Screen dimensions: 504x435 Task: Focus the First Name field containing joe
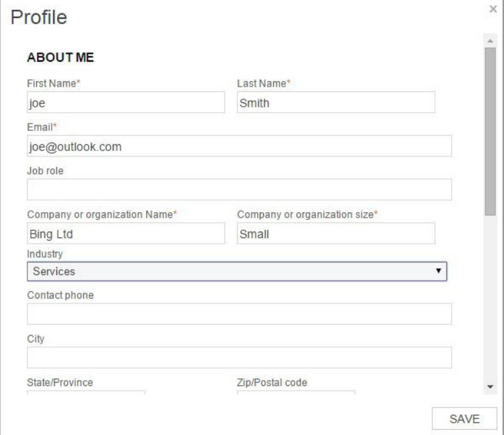[x=125, y=103]
